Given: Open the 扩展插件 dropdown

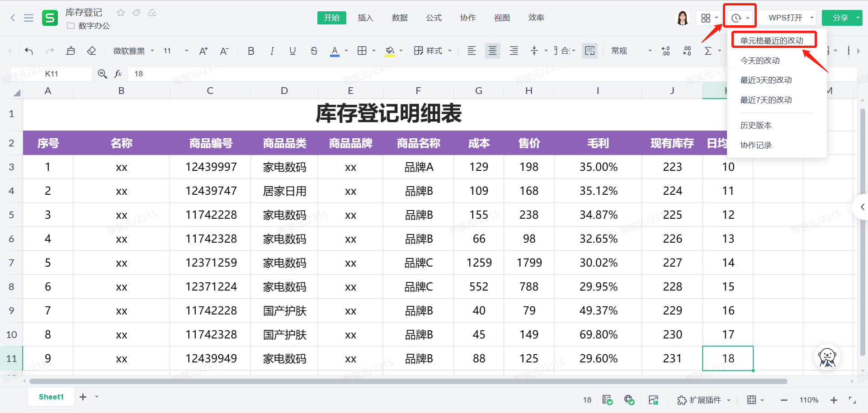Looking at the screenshot, I should (x=704, y=400).
